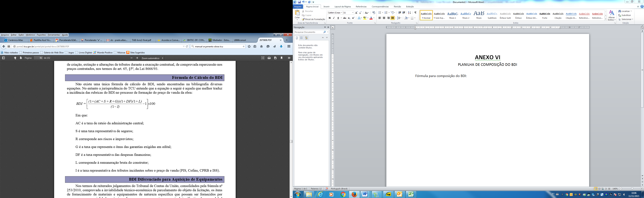Go to next page in PDF viewer
The width and height of the screenshot is (644, 198).
pyautogui.click(x=21, y=58)
